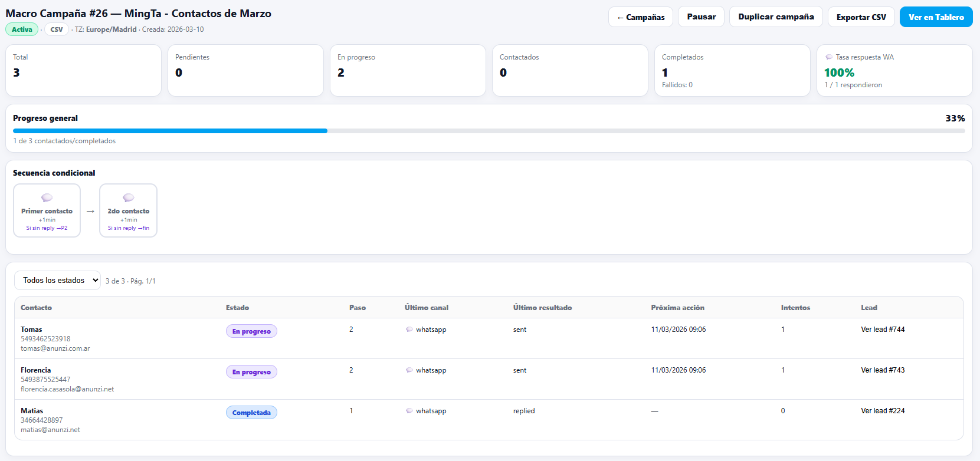This screenshot has height=461, width=980.
Task: Click the chat icon beside Tasa respuesta WA
Action: click(829, 57)
